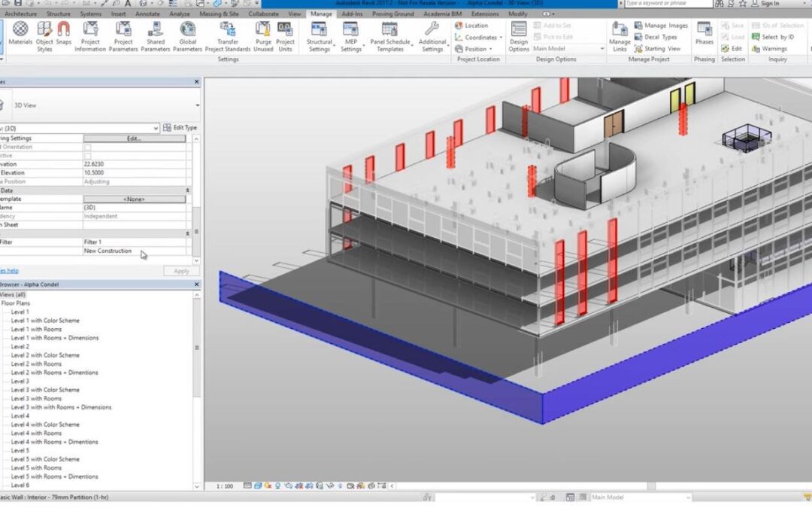Click the Location tool
Viewport: 812px width, 508px height.
[471, 26]
